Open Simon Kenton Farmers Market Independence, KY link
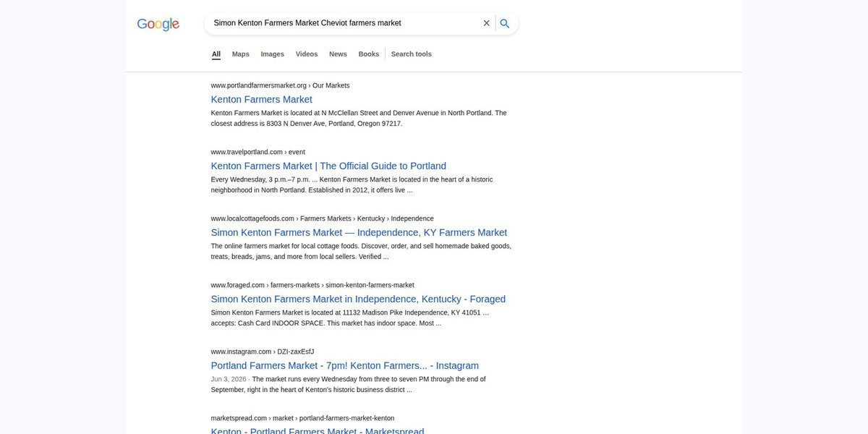This screenshot has width=868, height=434. (x=359, y=232)
